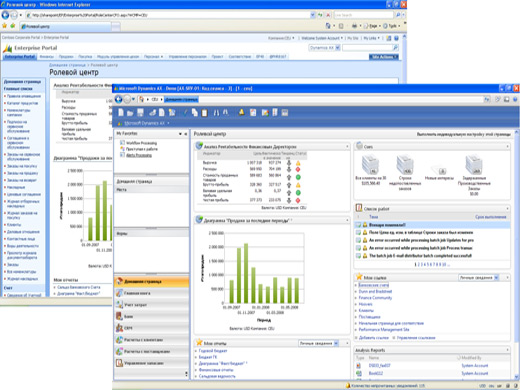520x390 pixels.
Task: Open the 'Finance Community' link
Action: 375,298
